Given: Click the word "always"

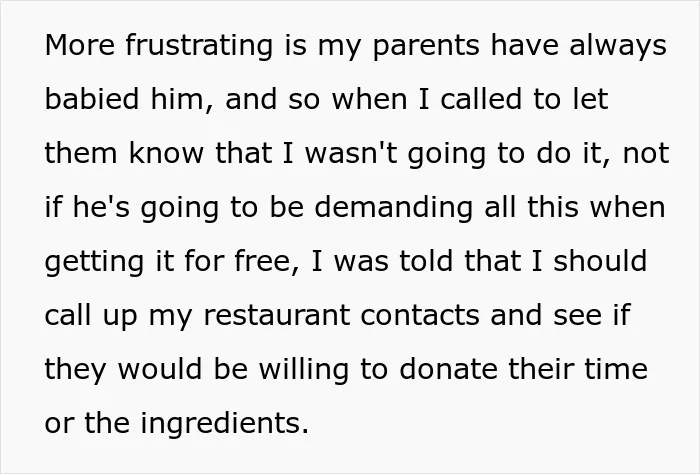Looking at the screenshot, I should (618, 47).
